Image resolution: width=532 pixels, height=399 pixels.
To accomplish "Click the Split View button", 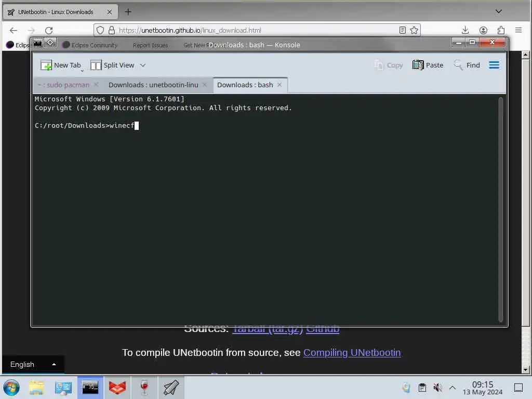I will (x=112, y=65).
